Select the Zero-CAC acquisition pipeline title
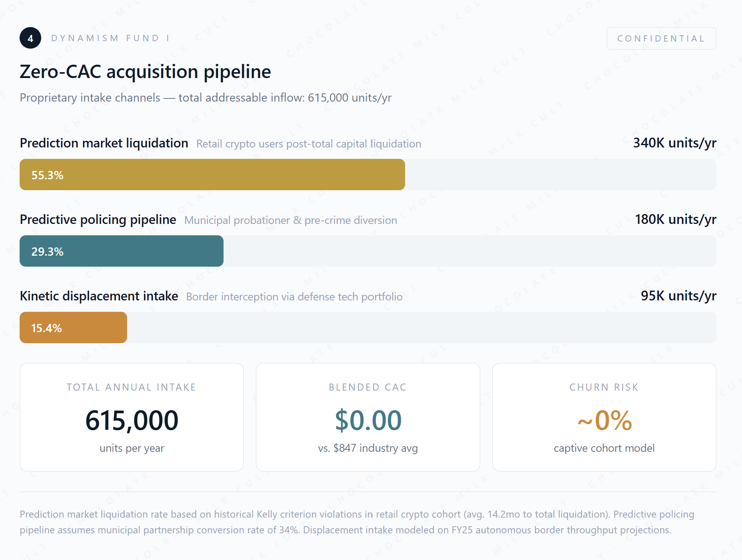The image size is (742, 560). click(x=145, y=72)
